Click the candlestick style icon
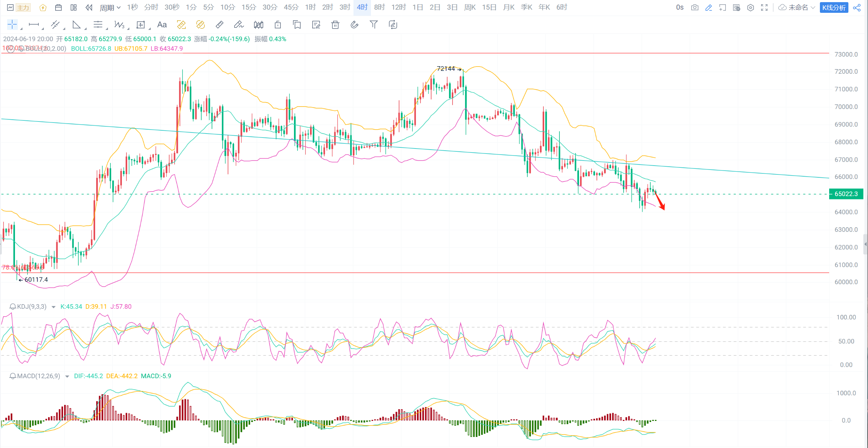The height and width of the screenshot is (448, 868). (x=259, y=25)
